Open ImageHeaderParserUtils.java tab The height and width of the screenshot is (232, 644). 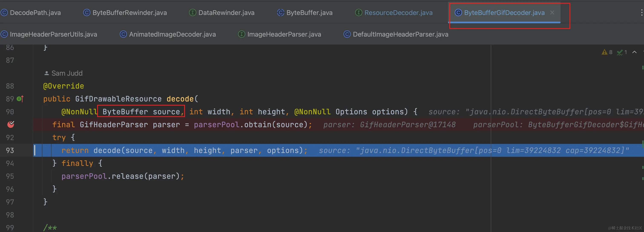point(53,34)
